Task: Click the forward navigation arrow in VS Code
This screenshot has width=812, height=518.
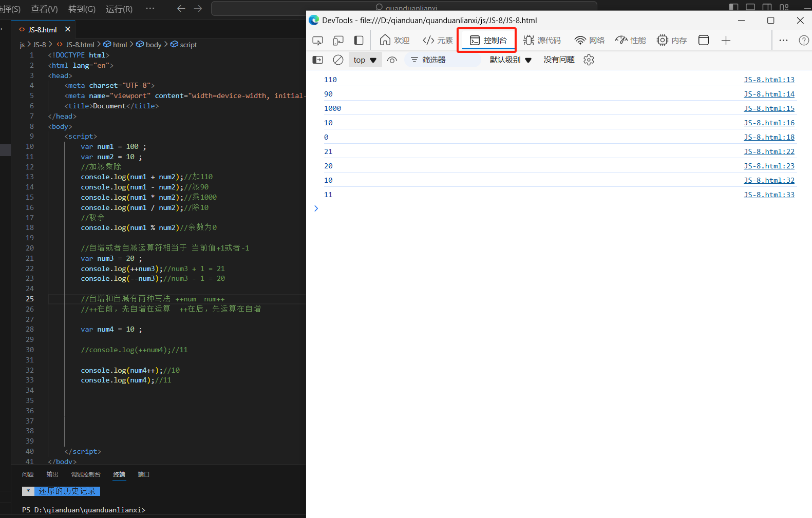Action: (198, 8)
